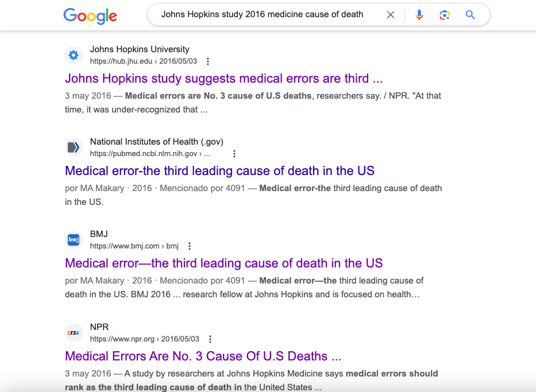Viewport: 536px width, 392px height.
Task: Click the Johns Hopkins University gear favicon
Action: coord(74,55)
